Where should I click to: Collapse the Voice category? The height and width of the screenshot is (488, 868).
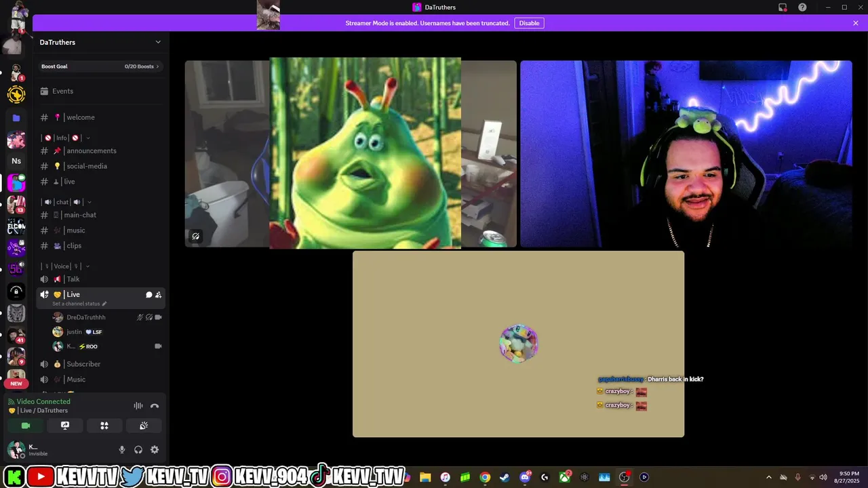tap(66, 266)
